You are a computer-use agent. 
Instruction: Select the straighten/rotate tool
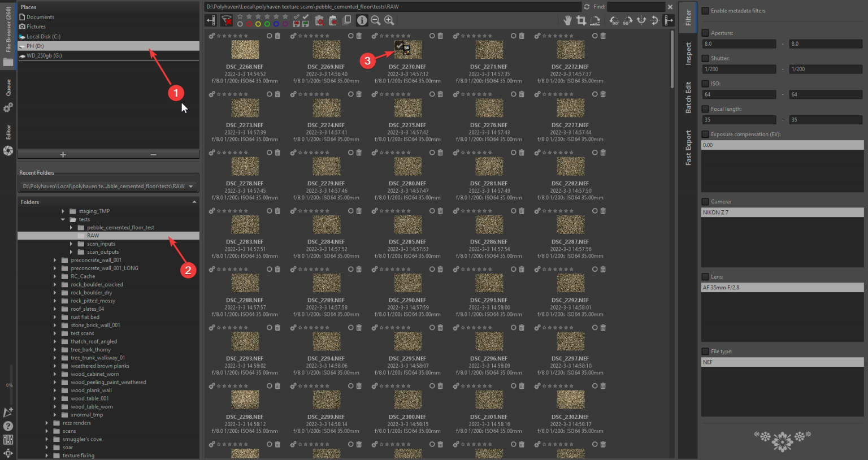[595, 20]
